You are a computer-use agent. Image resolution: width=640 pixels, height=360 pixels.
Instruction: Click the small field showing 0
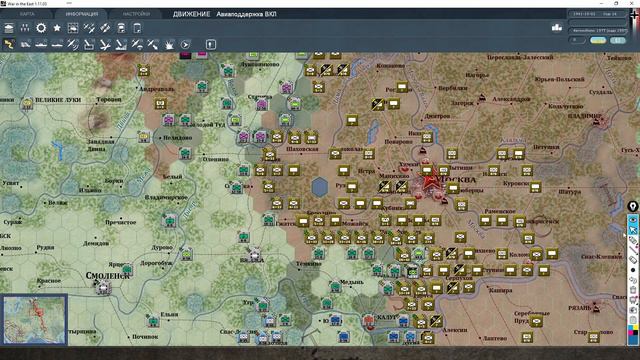click(576, 40)
